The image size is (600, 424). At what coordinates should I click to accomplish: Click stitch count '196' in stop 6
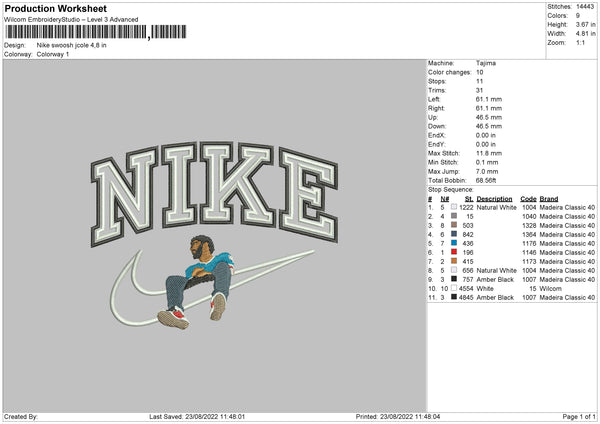[x=468, y=252]
